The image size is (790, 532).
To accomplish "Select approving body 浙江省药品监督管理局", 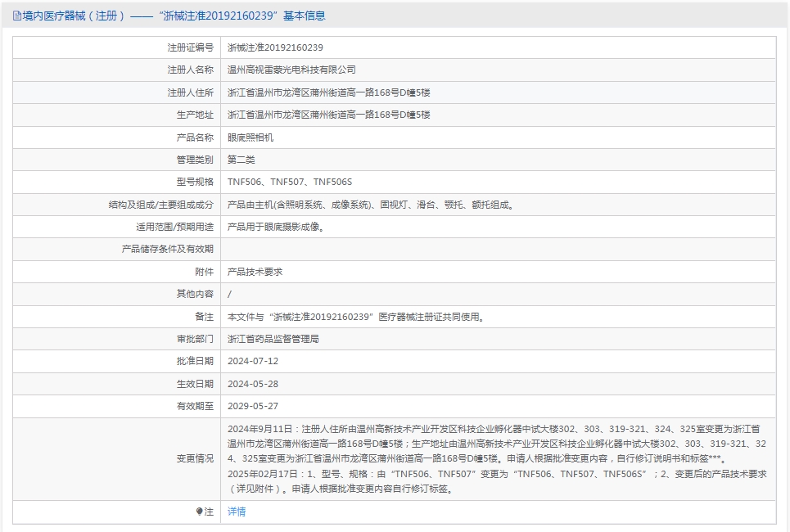I will click(273, 339).
